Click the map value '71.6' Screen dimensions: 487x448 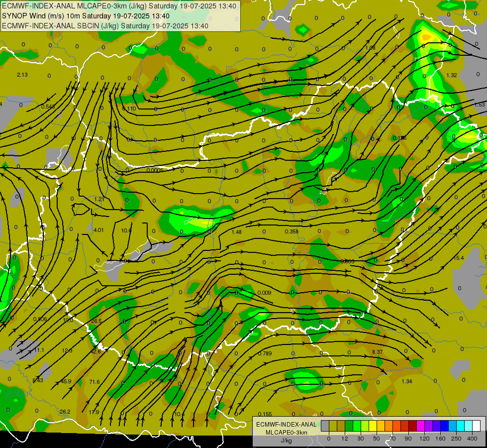[95, 382]
